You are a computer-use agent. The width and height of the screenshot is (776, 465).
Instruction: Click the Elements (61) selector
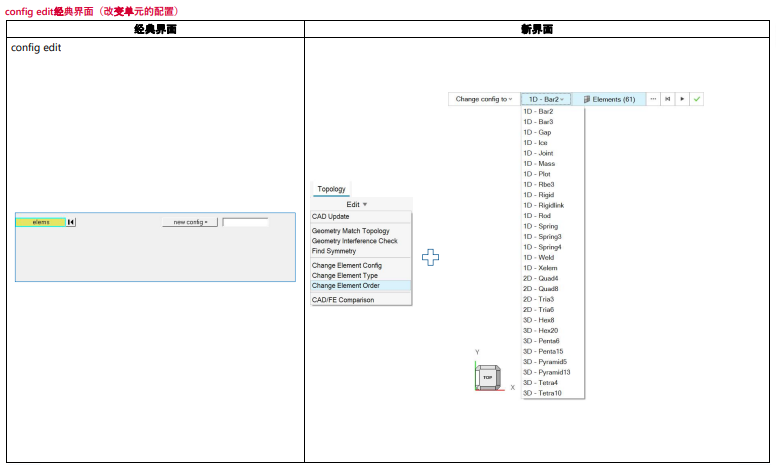pyautogui.click(x=609, y=99)
